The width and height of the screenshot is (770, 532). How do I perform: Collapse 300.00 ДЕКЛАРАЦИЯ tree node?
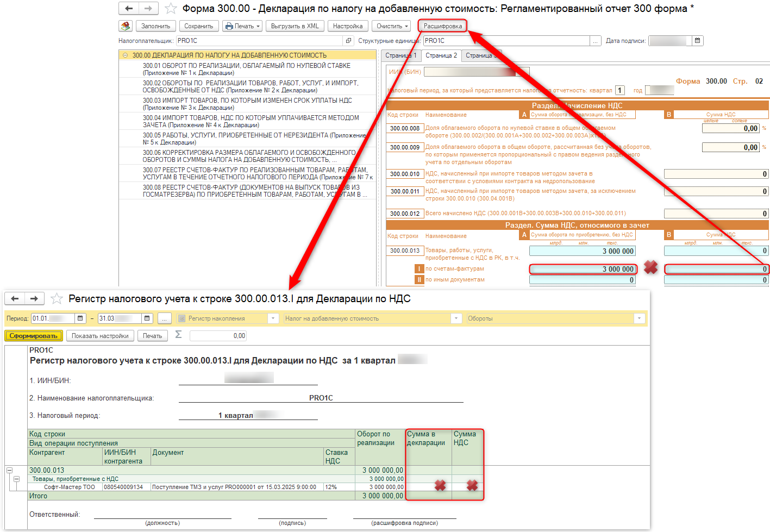click(x=126, y=55)
